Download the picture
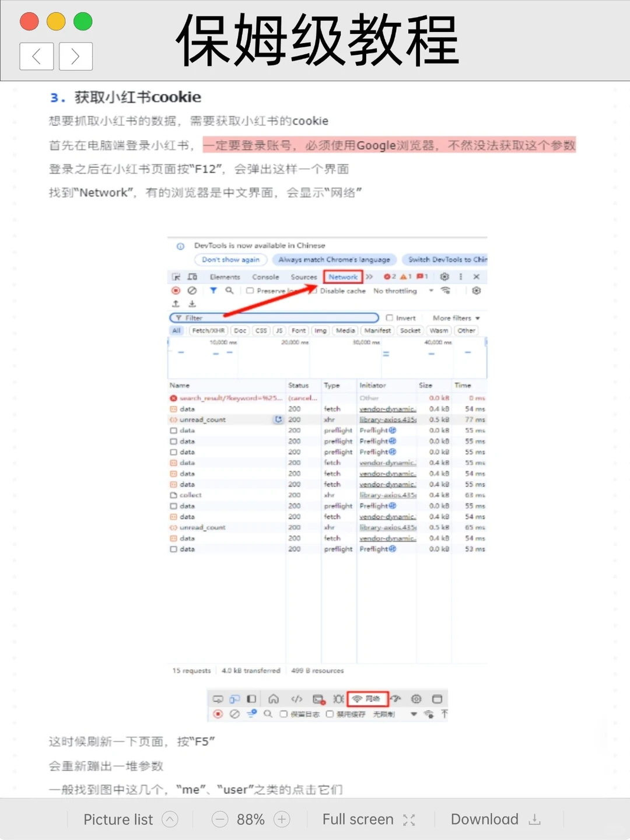The height and width of the screenshot is (840, 630). click(496, 820)
